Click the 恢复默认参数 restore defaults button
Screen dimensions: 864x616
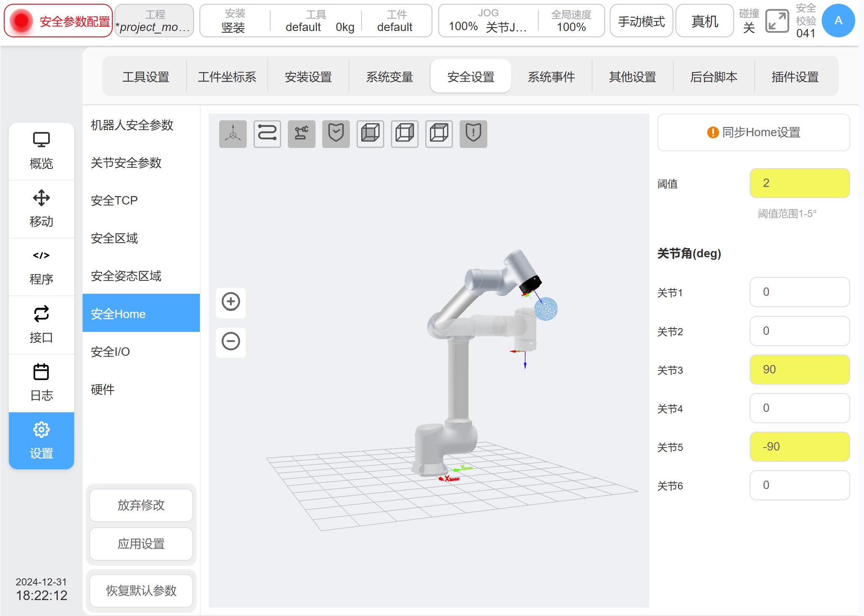141,590
